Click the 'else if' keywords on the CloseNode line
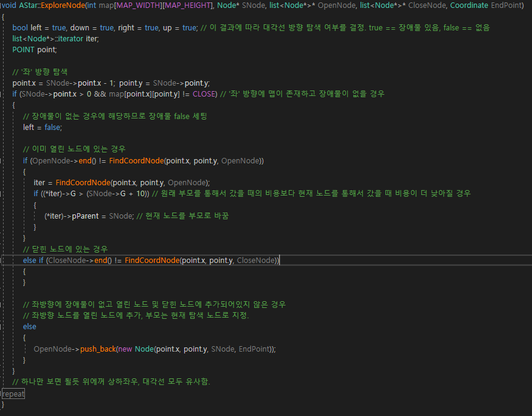 [33, 260]
